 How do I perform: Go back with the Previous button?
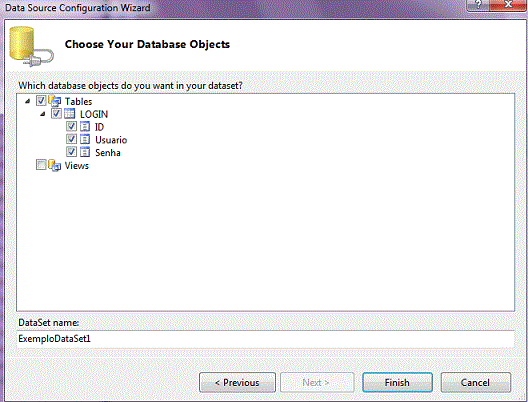click(237, 382)
